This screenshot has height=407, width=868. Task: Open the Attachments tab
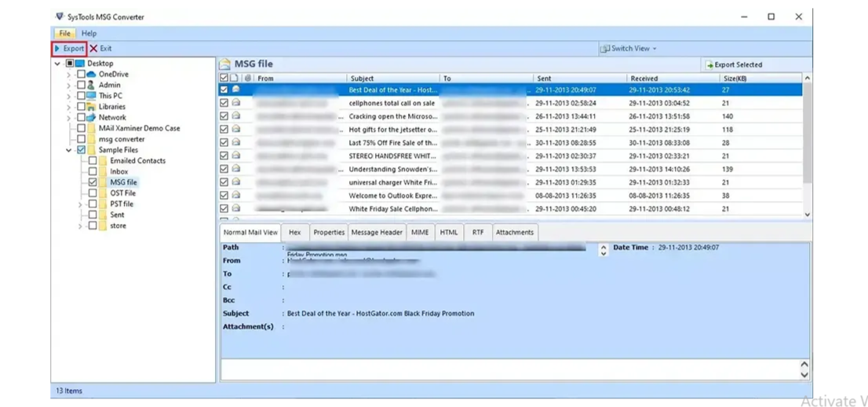[515, 233]
